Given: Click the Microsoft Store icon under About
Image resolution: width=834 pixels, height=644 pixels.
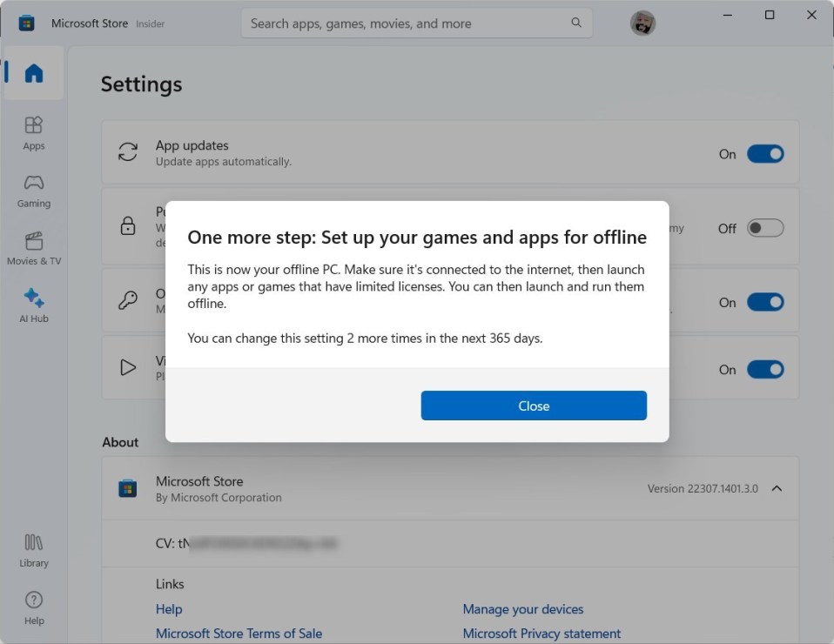Looking at the screenshot, I should (x=128, y=488).
